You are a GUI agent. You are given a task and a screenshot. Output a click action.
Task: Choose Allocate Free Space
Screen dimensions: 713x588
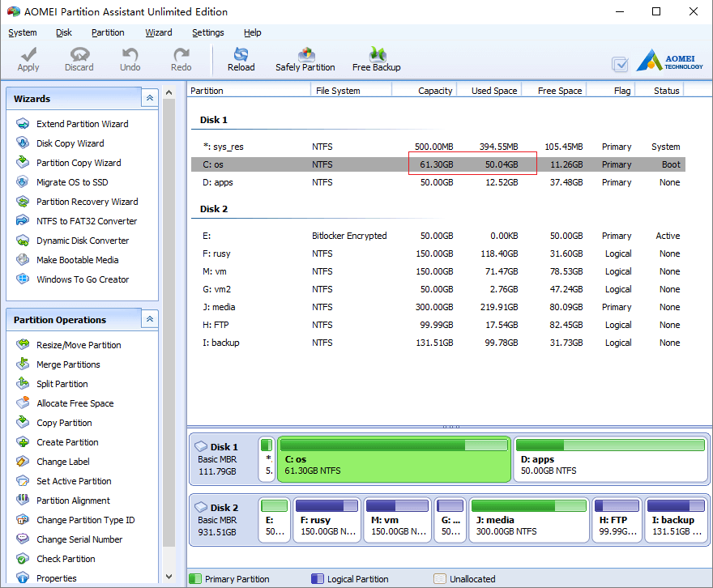click(75, 403)
